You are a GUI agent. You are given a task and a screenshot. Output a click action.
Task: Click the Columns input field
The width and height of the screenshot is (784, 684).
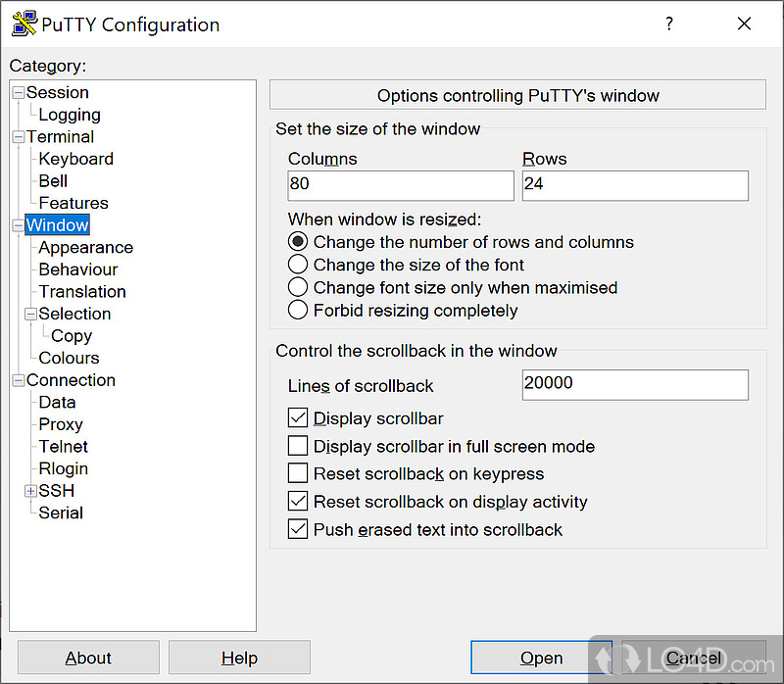400,184
